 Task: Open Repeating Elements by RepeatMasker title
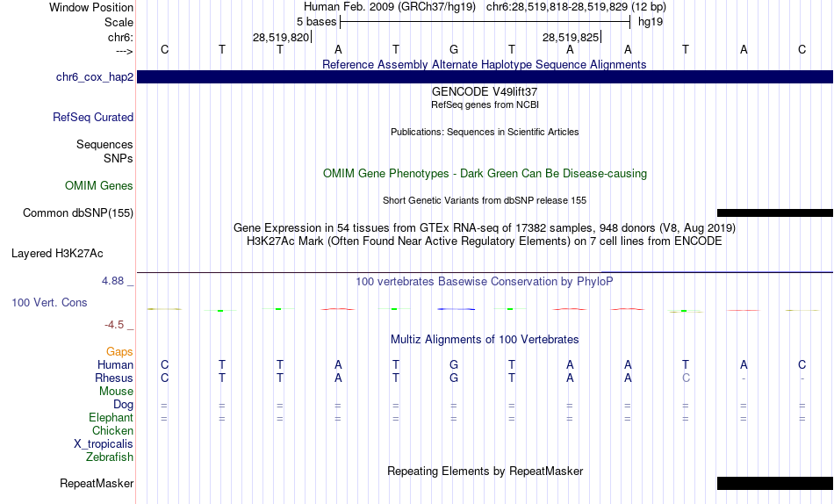(485, 471)
